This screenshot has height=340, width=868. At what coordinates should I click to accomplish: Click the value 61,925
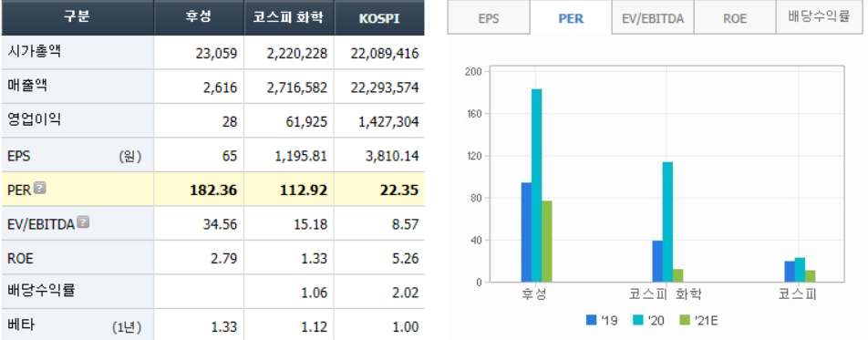(x=307, y=122)
